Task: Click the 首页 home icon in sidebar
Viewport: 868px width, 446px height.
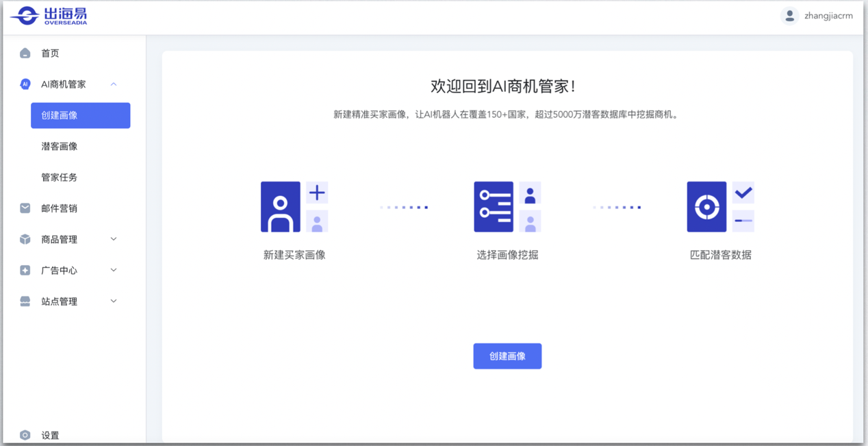Action: [x=25, y=53]
